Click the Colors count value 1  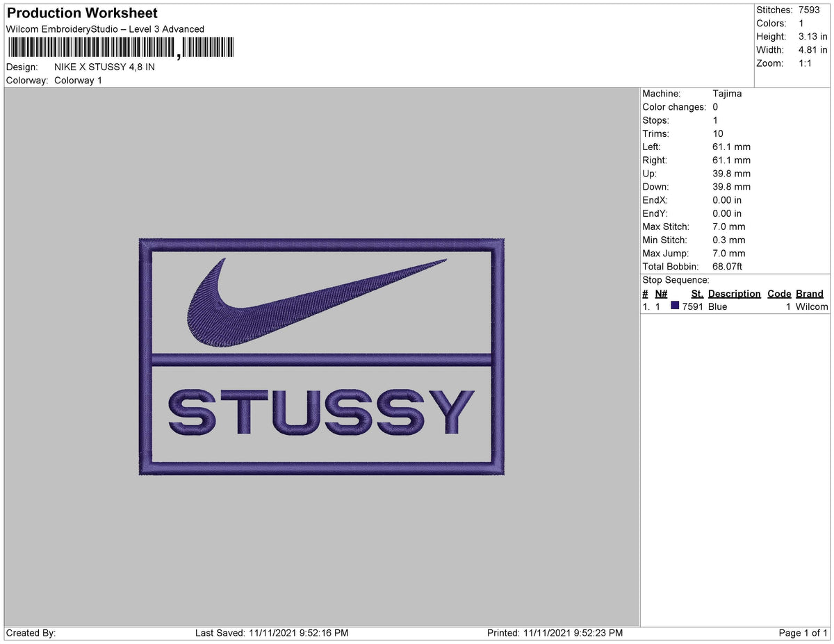[x=801, y=24]
